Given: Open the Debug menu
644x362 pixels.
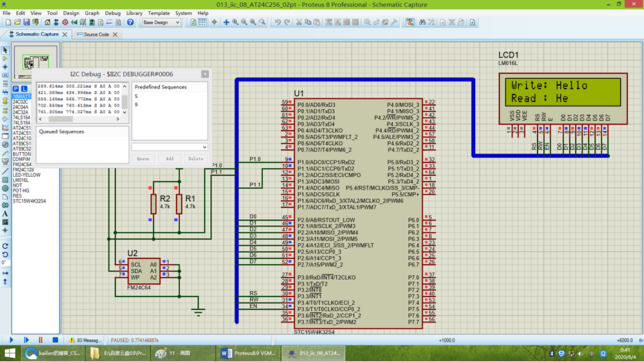Looking at the screenshot, I should [113, 13].
